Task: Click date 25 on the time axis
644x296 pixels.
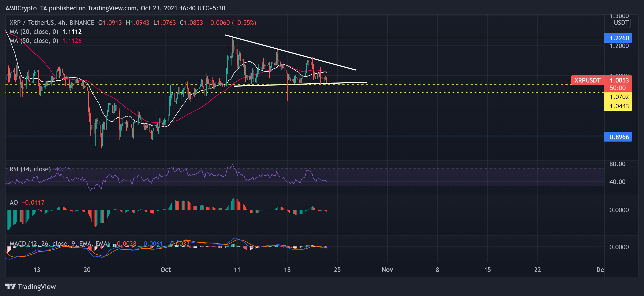Action: [x=337, y=270]
